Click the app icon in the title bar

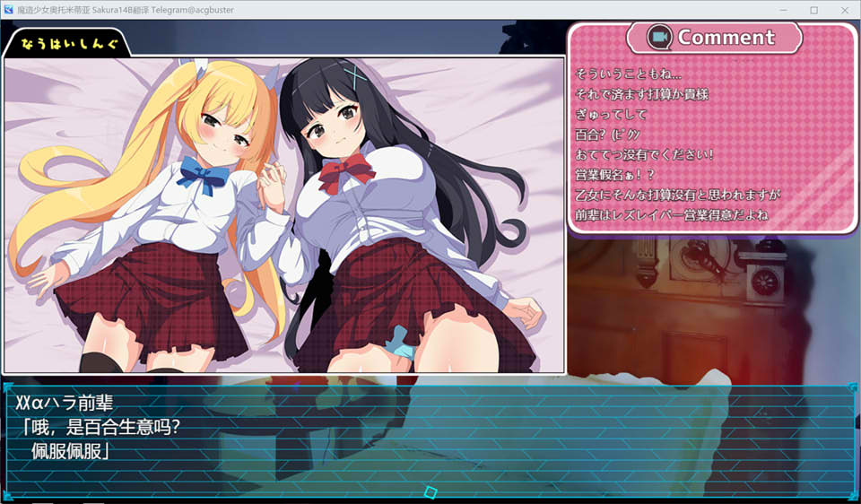tap(8, 10)
